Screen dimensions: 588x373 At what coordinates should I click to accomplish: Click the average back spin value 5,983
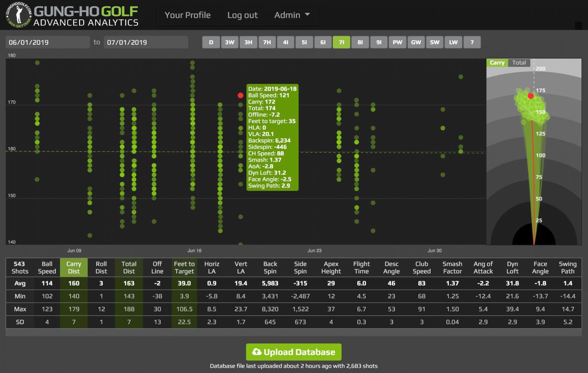[x=270, y=283]
